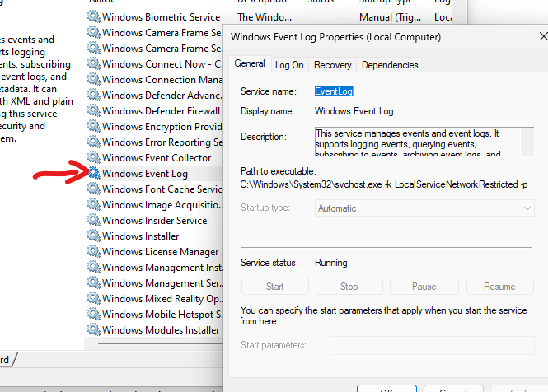Image resolution: width=548 pixels, height=392 pixels.
Task: Close the Windows Event Log Properties dialog
Action: tap(543, 36)
